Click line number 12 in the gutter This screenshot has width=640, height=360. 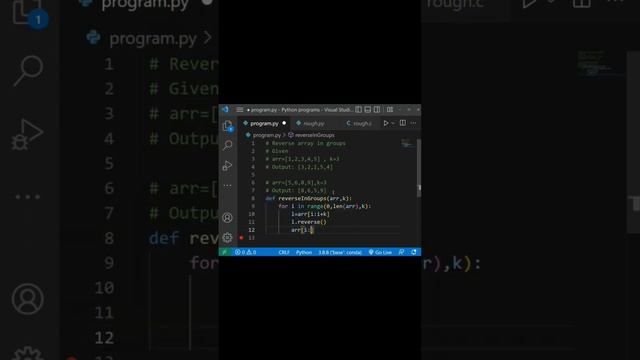[251, 230]
